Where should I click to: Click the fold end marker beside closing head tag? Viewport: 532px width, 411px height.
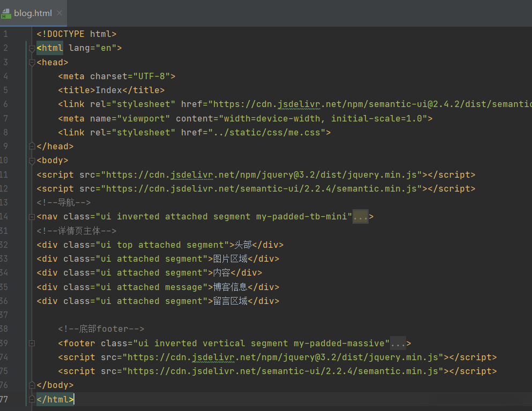pyautogui.click(x=32, y=146)
